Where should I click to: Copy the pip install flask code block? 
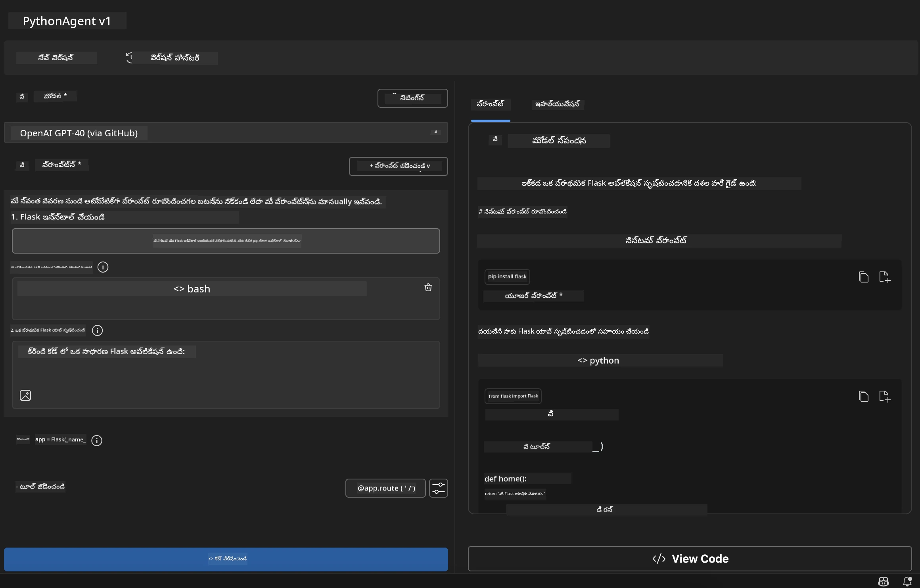tap(864, 277)
